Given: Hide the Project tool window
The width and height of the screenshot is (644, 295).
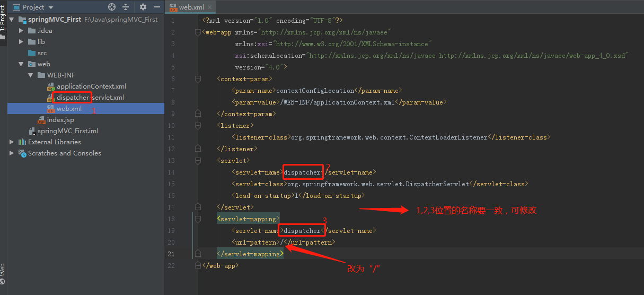Looking at the screenshot, I should coord(156,7).
